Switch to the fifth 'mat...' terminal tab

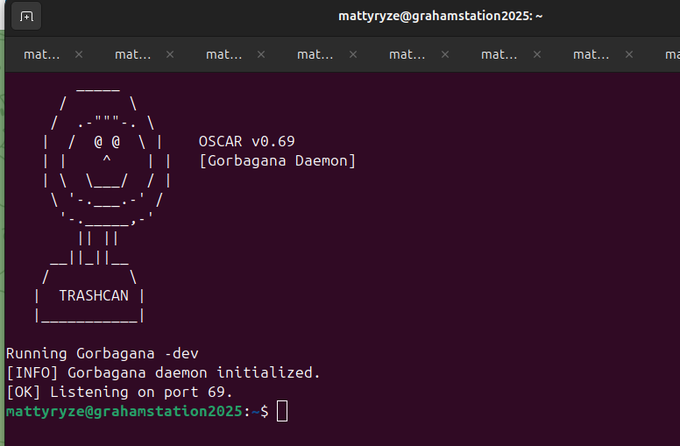click(x=407, y=55)
